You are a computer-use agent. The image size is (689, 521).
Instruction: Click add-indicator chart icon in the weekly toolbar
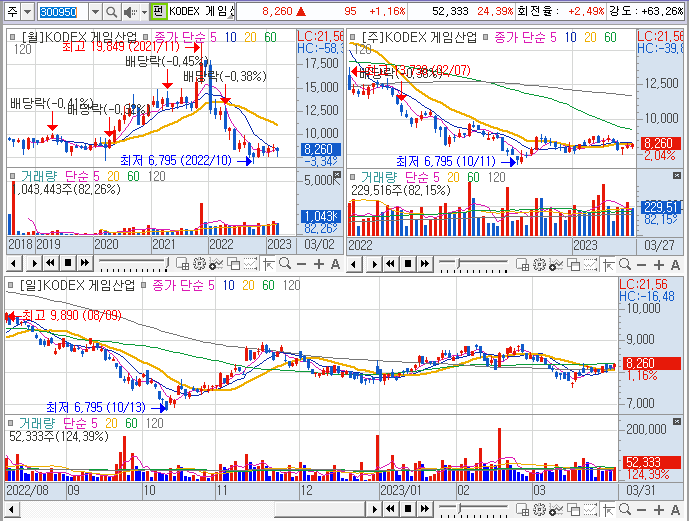(556, 265)
